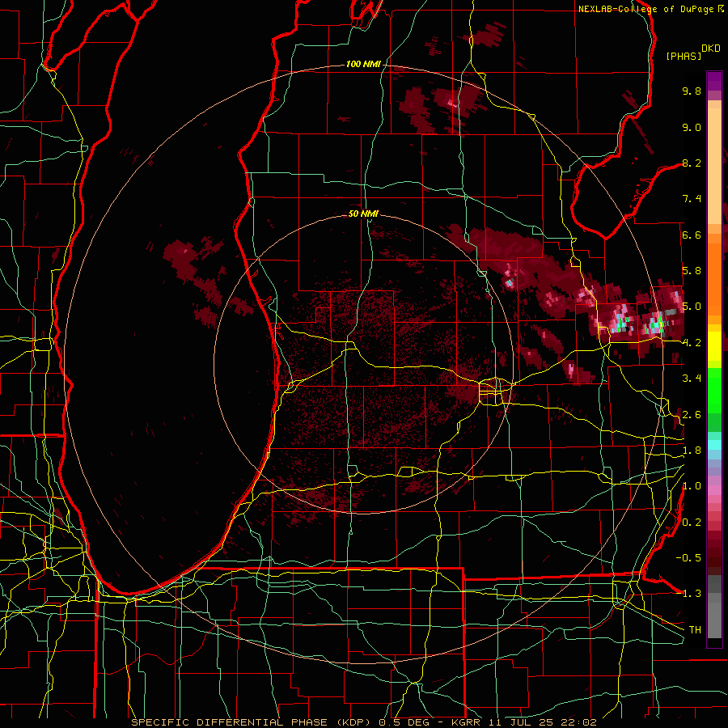The width and height of the screenshot is (728, 728).
Task: Click the 5.8 legend value label
Action: tap(692, 271)
